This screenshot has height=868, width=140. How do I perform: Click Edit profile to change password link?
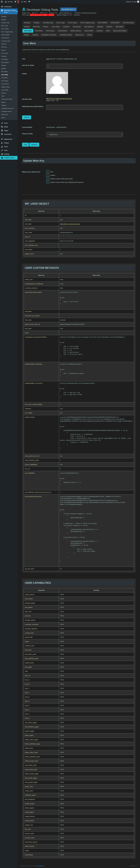[70, 224]
